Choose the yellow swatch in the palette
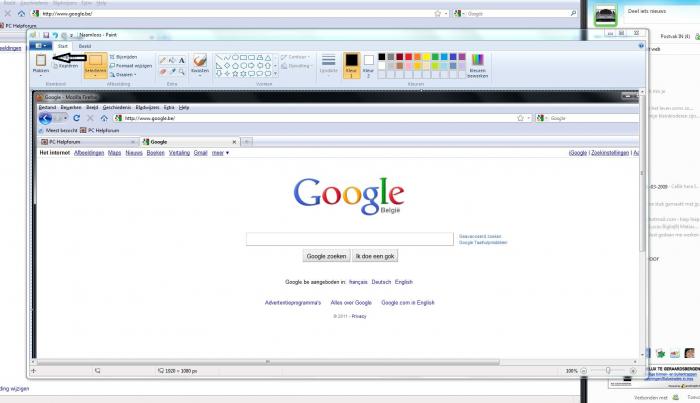Image resolution: width=700 pixels, height=403 pixels. [426, 57]
